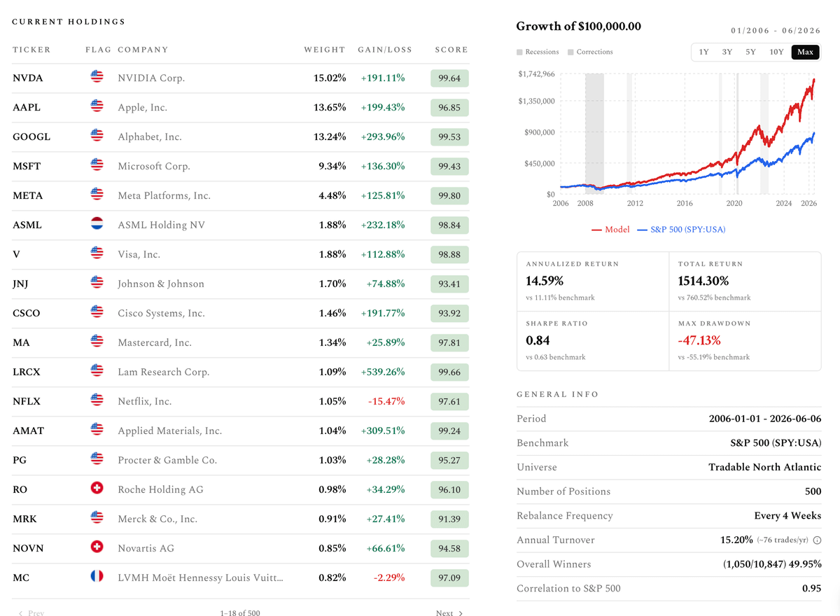The image size is (840, 616).
Task: Click the Correlation to S&P 500 value 0.95
Action: (x=811, y=588)
